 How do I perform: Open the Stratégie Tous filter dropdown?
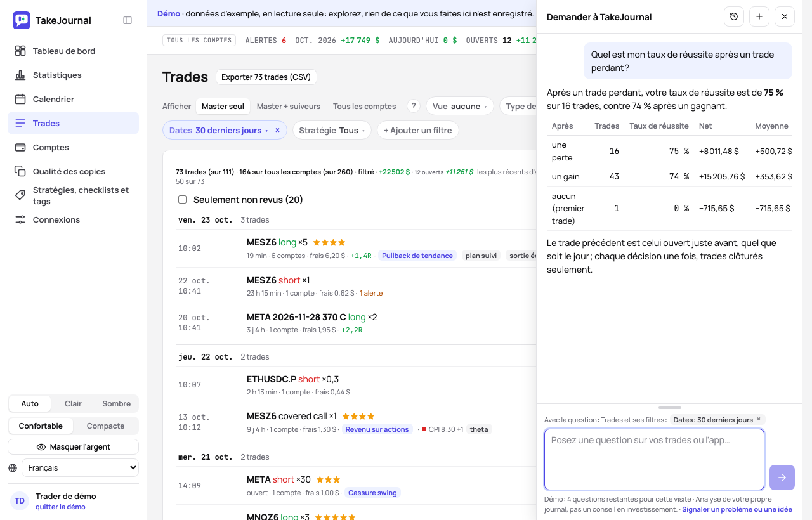click(x=332, y=130)
